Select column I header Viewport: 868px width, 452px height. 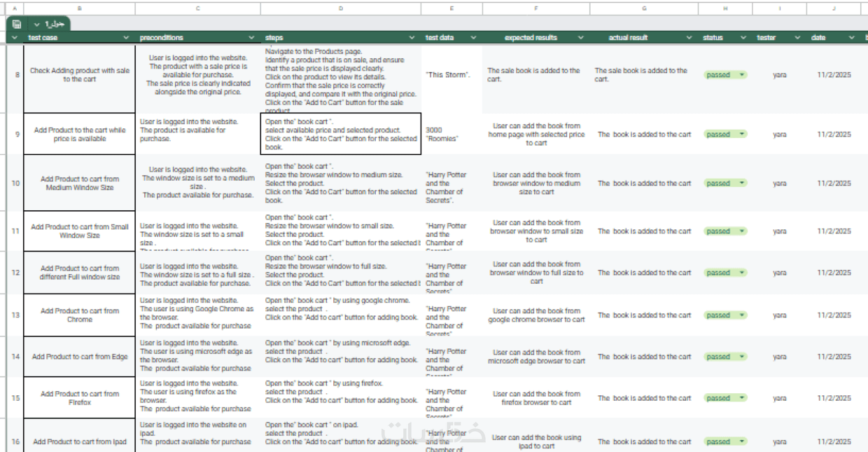click(779, 8)
